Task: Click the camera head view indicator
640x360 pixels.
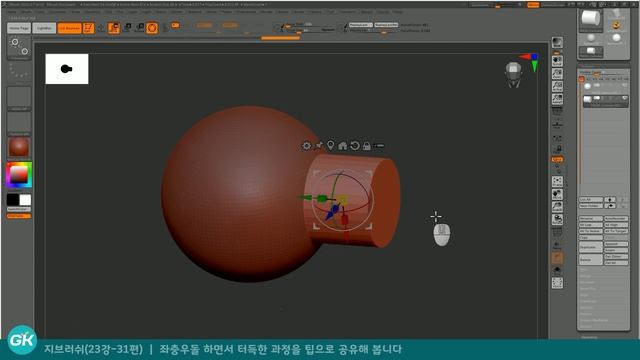Action: coord(513,75)
